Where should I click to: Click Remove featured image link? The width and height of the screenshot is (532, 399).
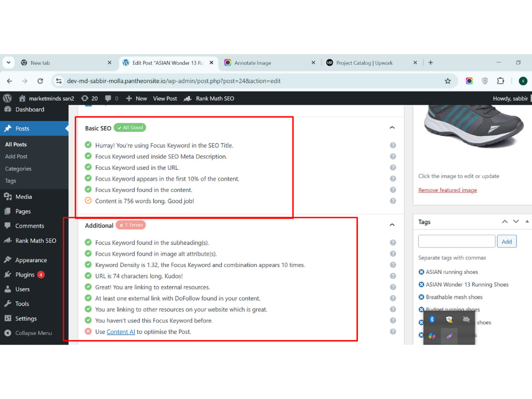[447, 190]
